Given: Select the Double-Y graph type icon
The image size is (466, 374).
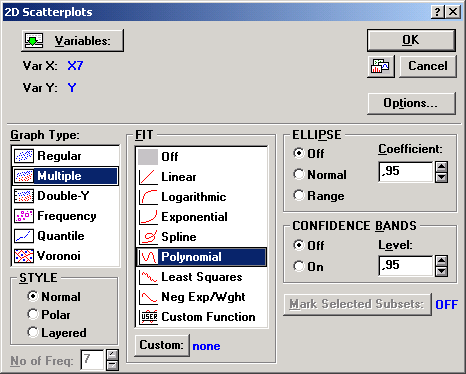Looking at the screenshot, I should (24, 196).
